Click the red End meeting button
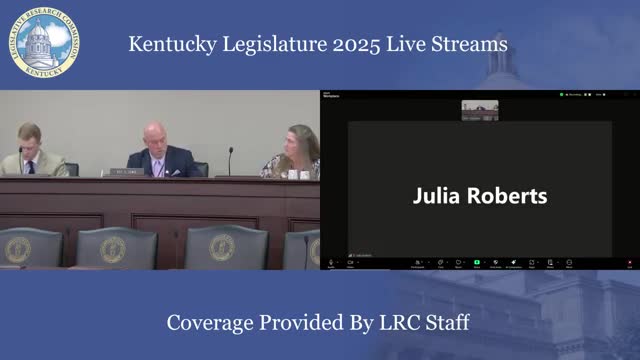Image resolution: width=640 pixels, height=360 pixels. point(630,262)
